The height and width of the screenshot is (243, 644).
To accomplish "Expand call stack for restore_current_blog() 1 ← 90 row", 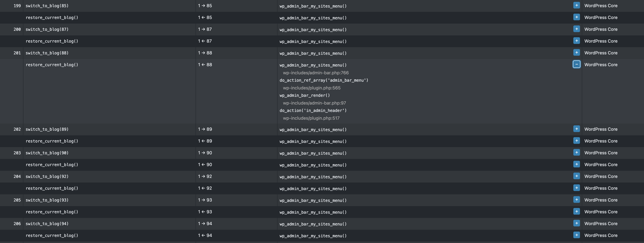I will (x=576, y=164).
